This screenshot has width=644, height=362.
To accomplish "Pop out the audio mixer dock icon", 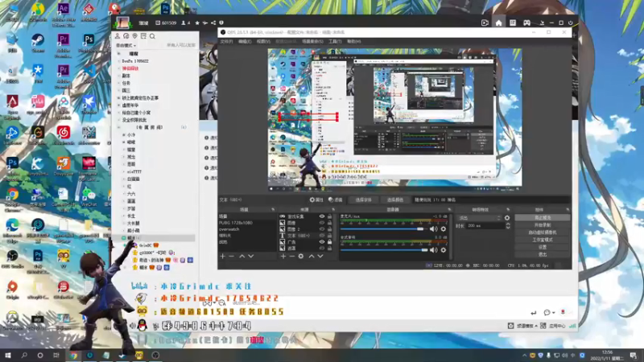I will click(449, 210).
